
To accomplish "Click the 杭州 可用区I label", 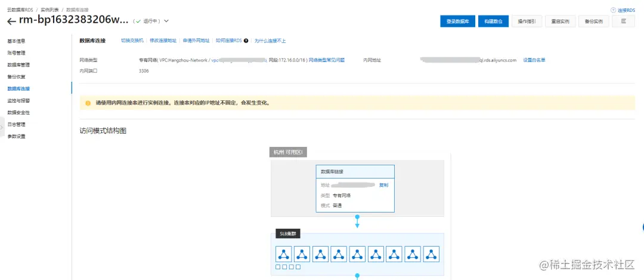I will pyautogui.click(x=289, y=152).
